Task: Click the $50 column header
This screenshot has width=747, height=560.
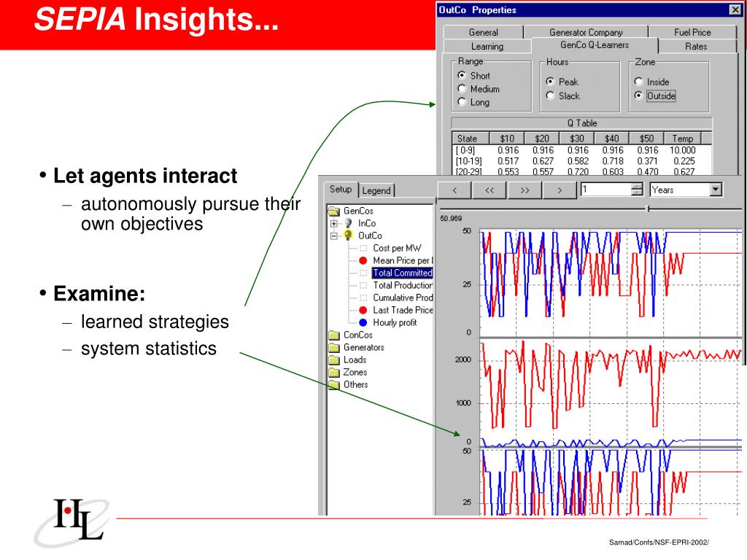Action: [646, 138]
